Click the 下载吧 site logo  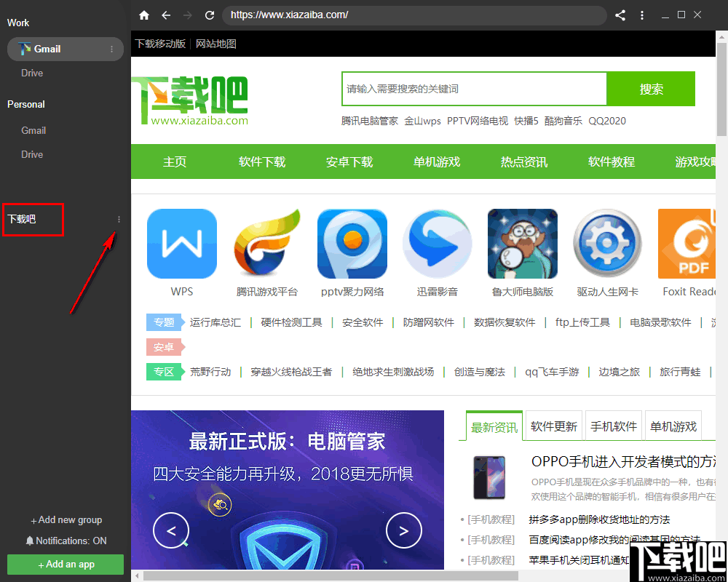pyautogui.click(x=190, y=100)
